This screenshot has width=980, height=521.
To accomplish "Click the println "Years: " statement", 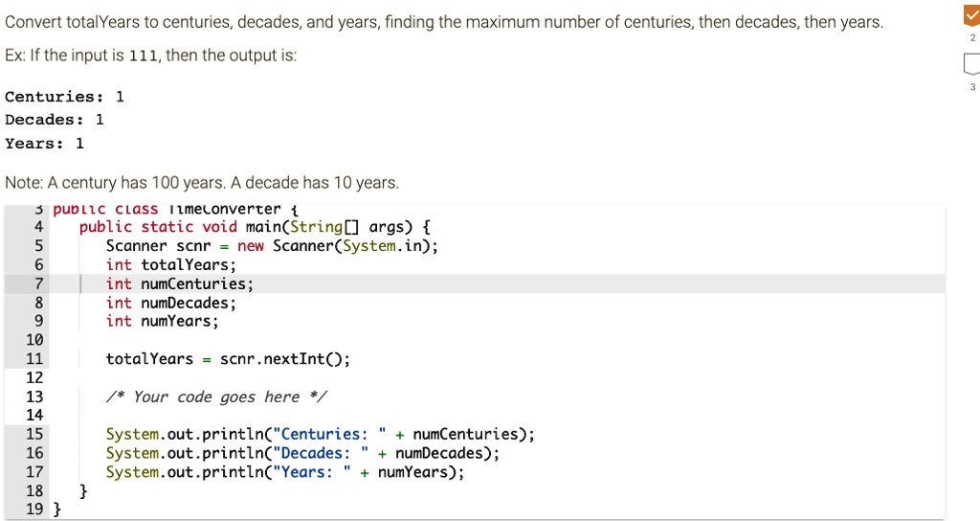I will pyautogui.click(x=284, y=471).
